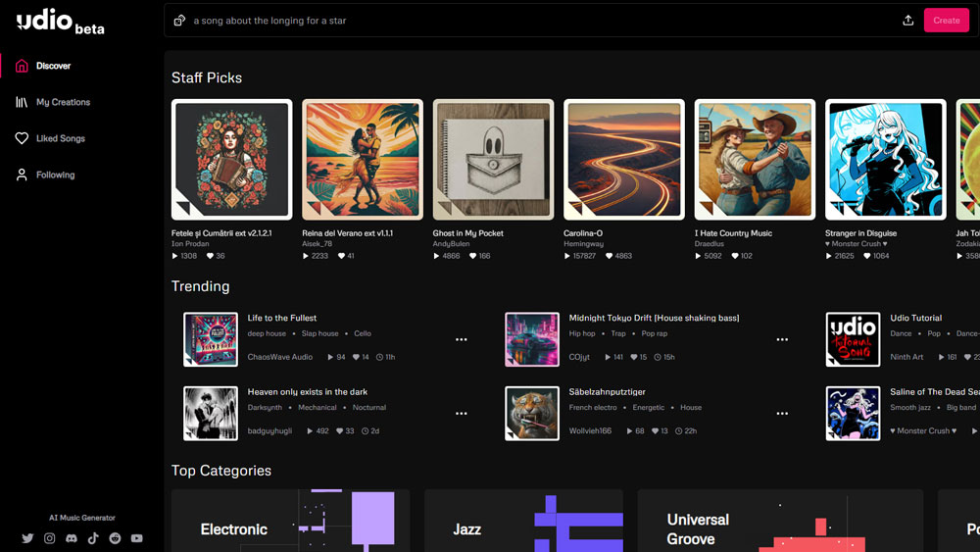The height and width of the screenshot is (552, 980).
Task: Open Udio's TikTok page
Action: click(93, 538)
